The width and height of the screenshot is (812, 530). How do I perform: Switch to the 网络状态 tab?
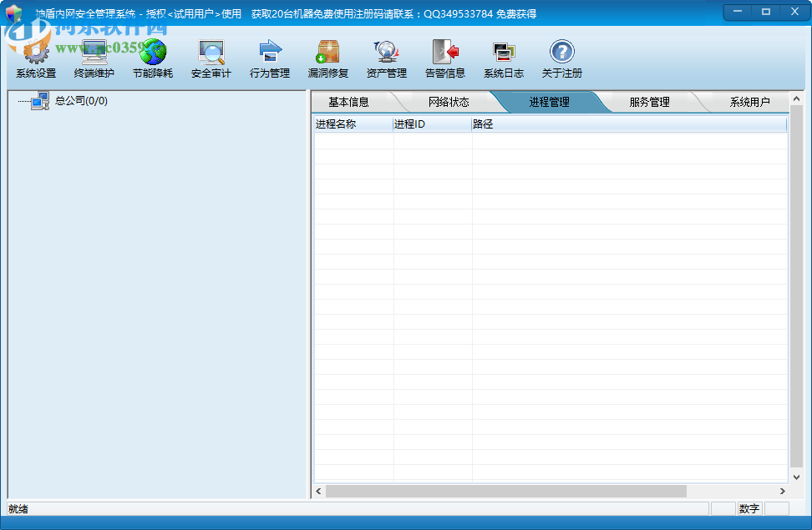(x=449, y=102)
